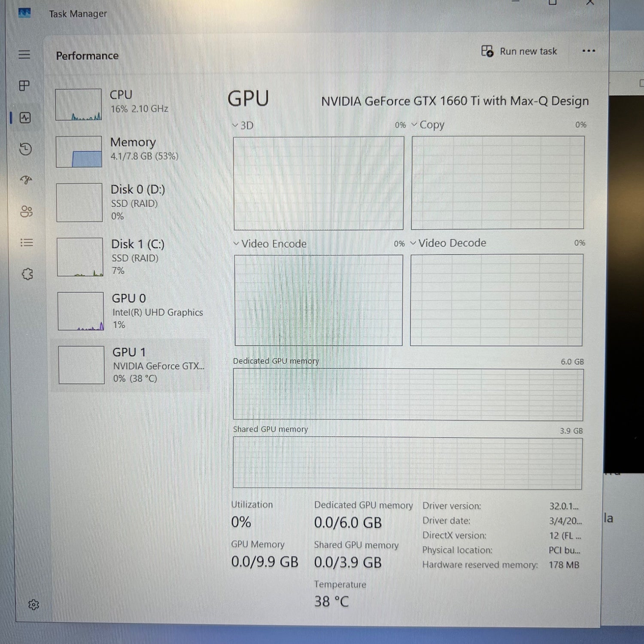The image size is (644, 644).
Task: Open the Processes view in sidebar
Action: tap(24, 86)
